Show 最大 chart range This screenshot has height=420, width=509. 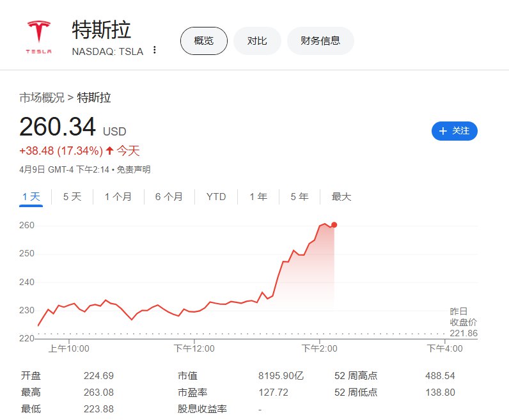tap(341, 197)
